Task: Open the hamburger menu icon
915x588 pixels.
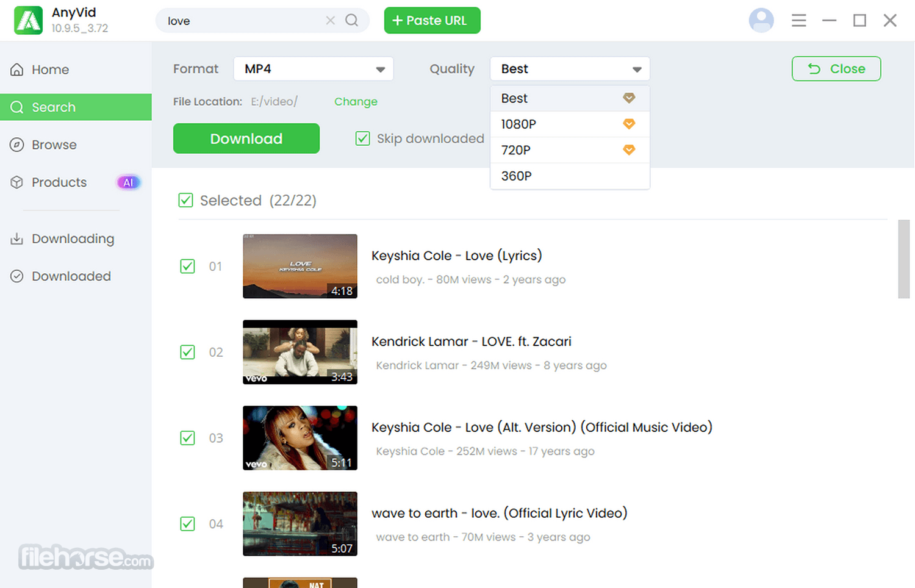Action: (799, 21)
